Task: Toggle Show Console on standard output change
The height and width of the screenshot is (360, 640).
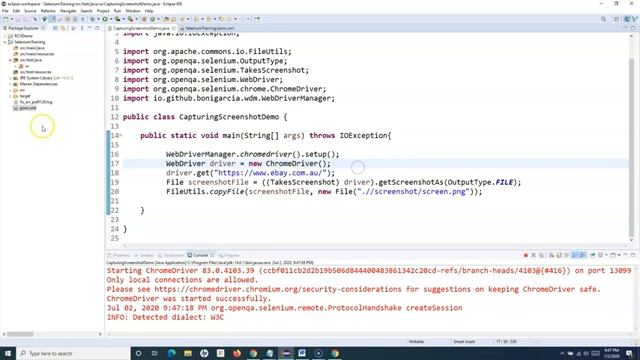Action: coord(575,255)
